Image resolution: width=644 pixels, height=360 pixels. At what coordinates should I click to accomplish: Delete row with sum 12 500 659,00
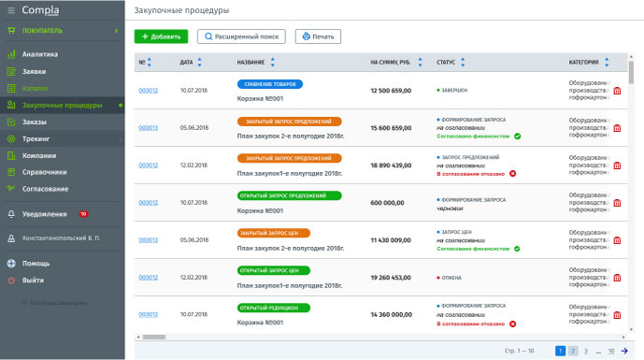pyautogui.click(x=617, y=91)
